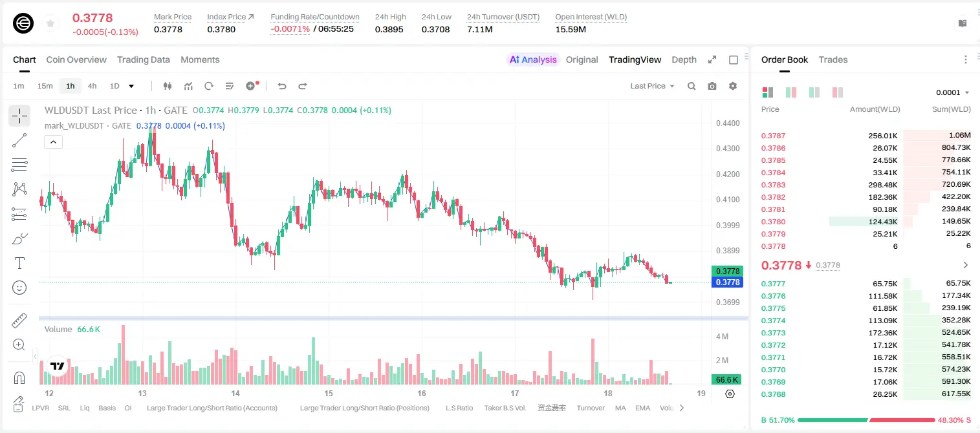Switch chart to Depth view
Viewport: 980px width, 433px height.
pos(684,59)
